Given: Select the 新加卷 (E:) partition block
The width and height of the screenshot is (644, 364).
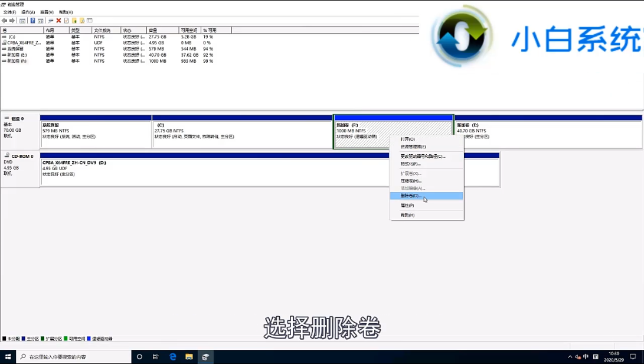Looking at the screenshot, I should [x=548, y=133].
